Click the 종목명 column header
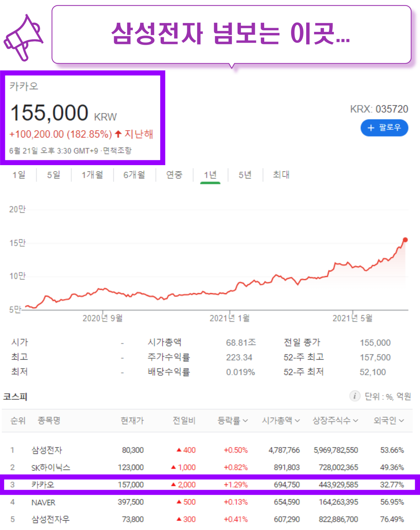The image size is (420, 530). (x=49, y=421)
